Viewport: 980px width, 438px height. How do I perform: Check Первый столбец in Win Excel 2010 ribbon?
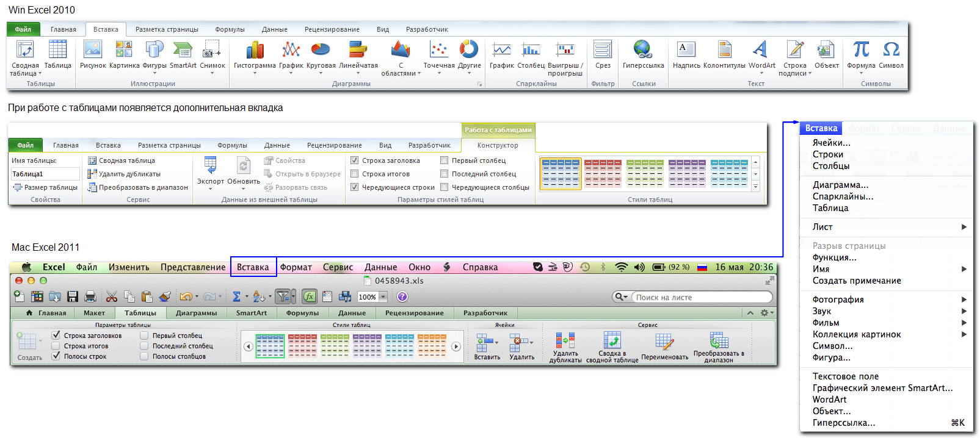[444, 160]
